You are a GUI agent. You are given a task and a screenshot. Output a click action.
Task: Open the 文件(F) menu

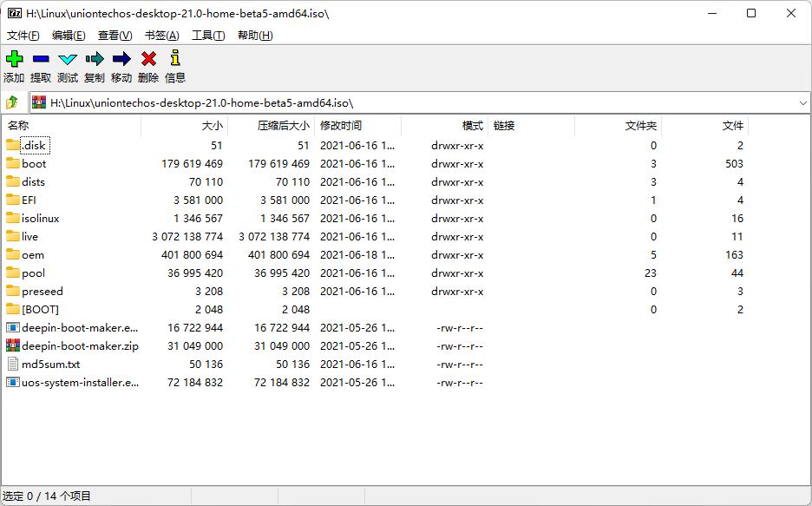(23, 36)
